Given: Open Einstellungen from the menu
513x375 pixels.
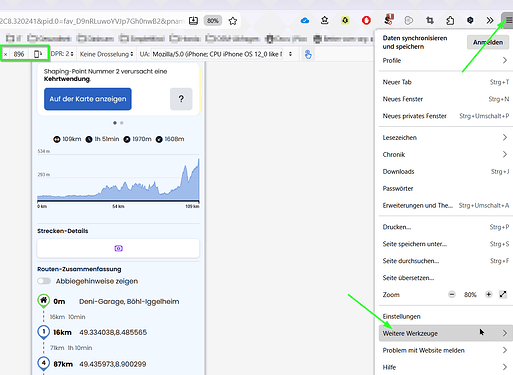Looking at the screenshot, I should tap(446, 316).
